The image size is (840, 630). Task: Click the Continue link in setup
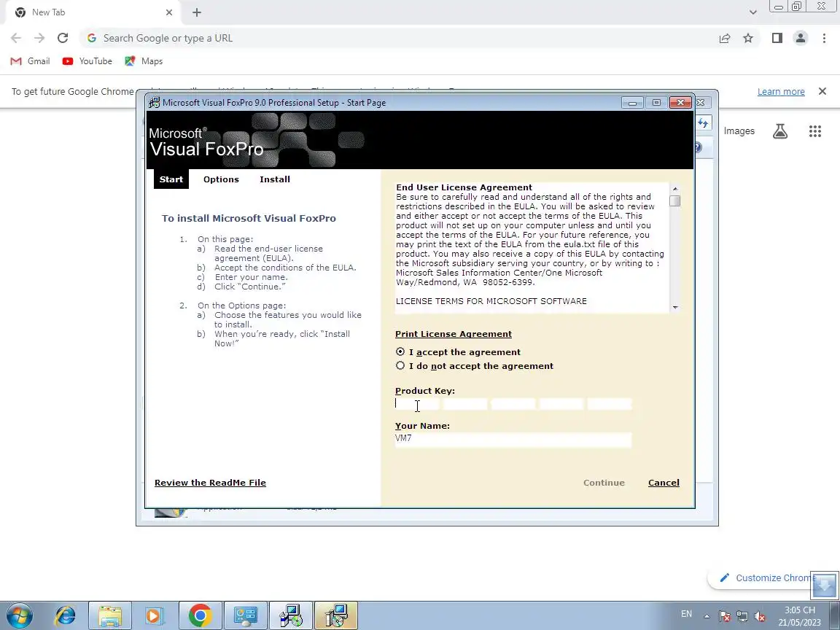click(604, 483)
